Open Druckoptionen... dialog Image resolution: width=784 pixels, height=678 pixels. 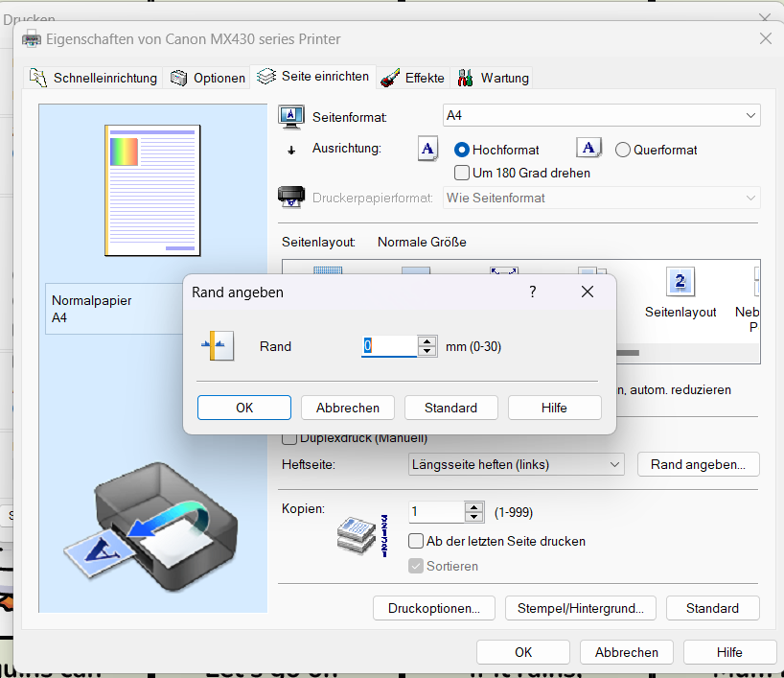point(433,608)
